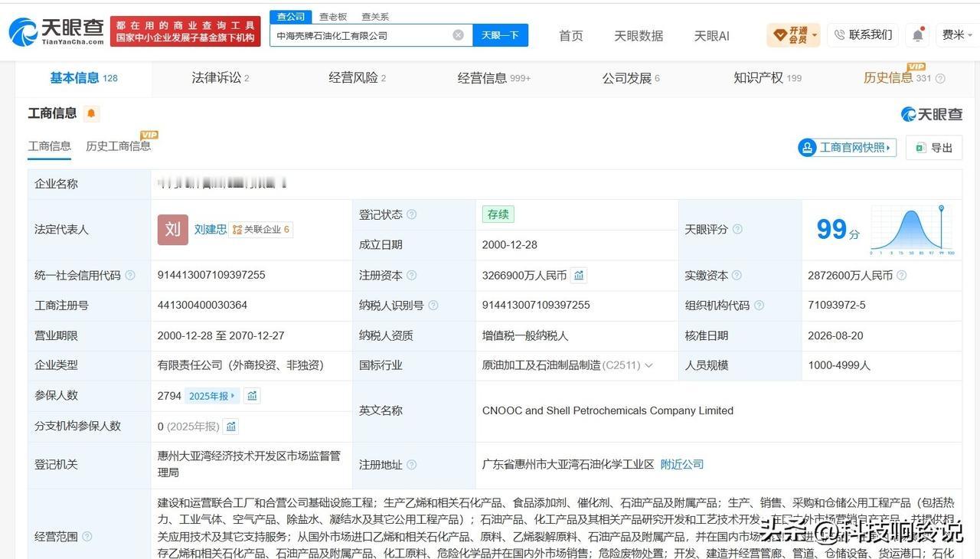This screenshot has width=980, height=559.
Task: Click the 99分 score value
Action: coord(838,230)
